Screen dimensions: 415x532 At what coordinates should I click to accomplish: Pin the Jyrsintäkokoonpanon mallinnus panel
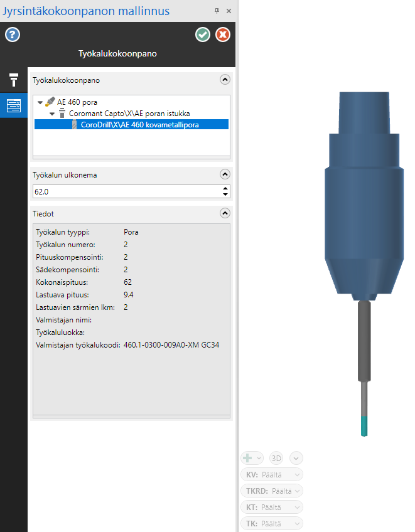pos(217,11)
